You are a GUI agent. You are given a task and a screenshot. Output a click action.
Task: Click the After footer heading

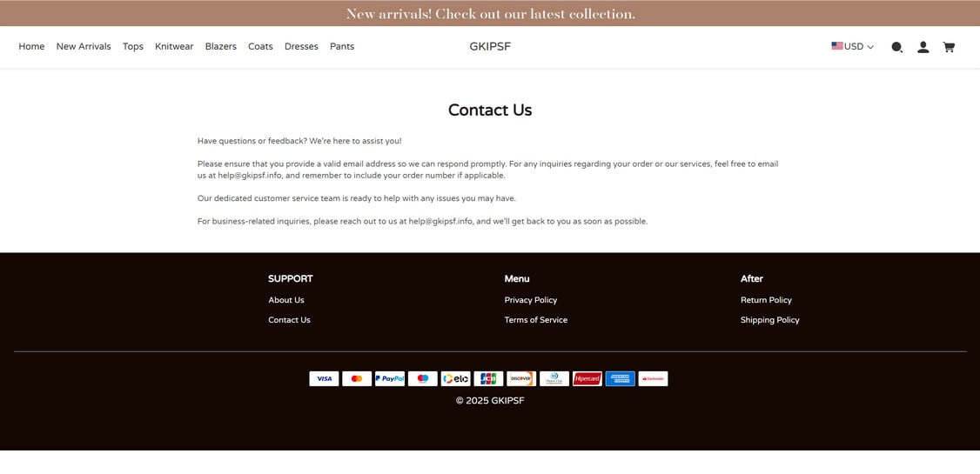(x=752, y=278)
